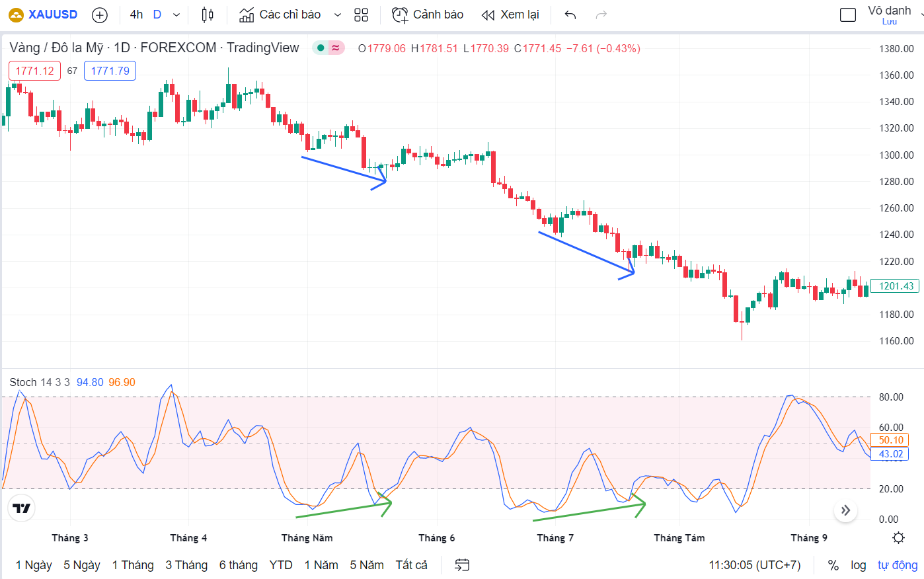Click sell price 1771.12 button
The height and width of the screenshot is (579, 924).
pyautogui.click(x=34, y=71)
